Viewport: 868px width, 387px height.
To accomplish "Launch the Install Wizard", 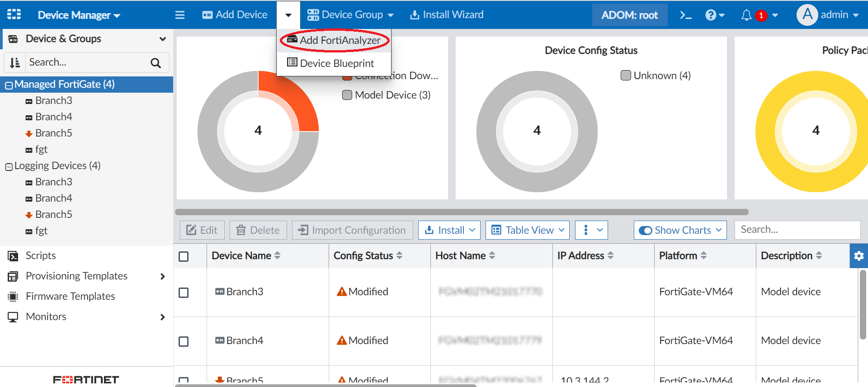I will pyautogui.click(x=447, y=15).
